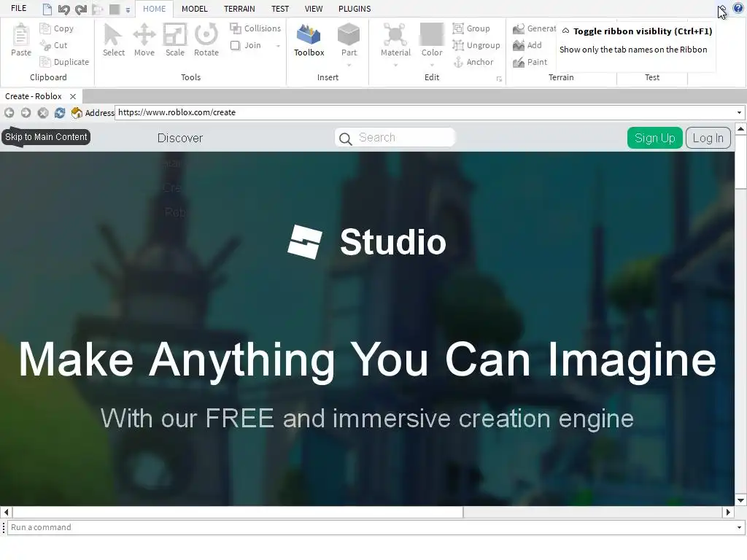Click the vertical scrollbar up arrow

coord(741,128)
